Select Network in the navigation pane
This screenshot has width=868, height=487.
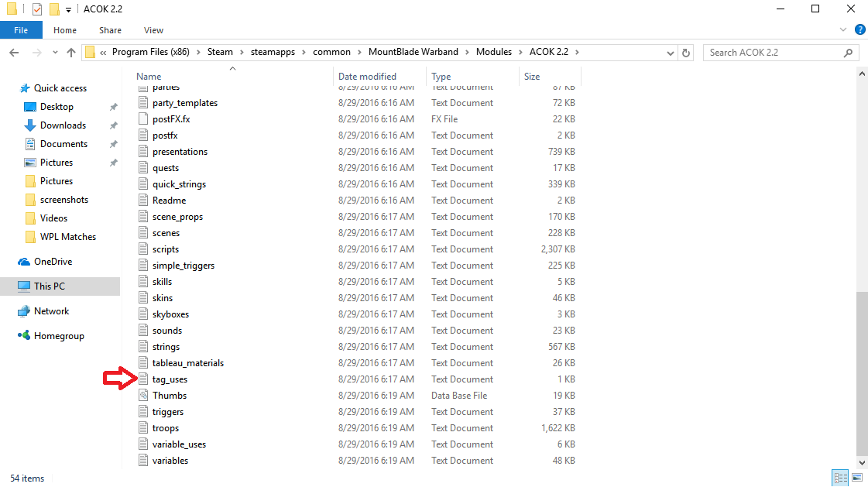point(51,311)
